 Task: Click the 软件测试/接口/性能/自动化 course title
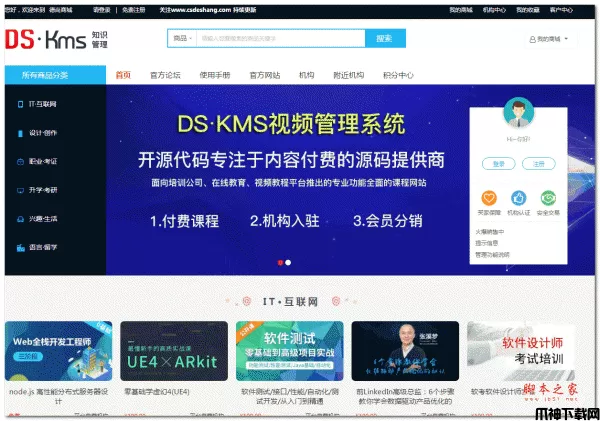pos(290,397)
